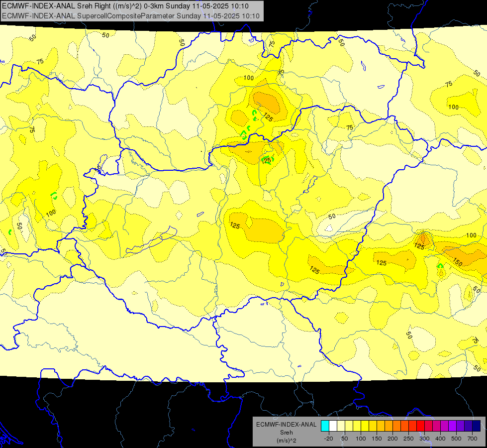This screenshot has width=487, height=448.
Task: Click the '150' legend scale label
Action: [377, 439]
